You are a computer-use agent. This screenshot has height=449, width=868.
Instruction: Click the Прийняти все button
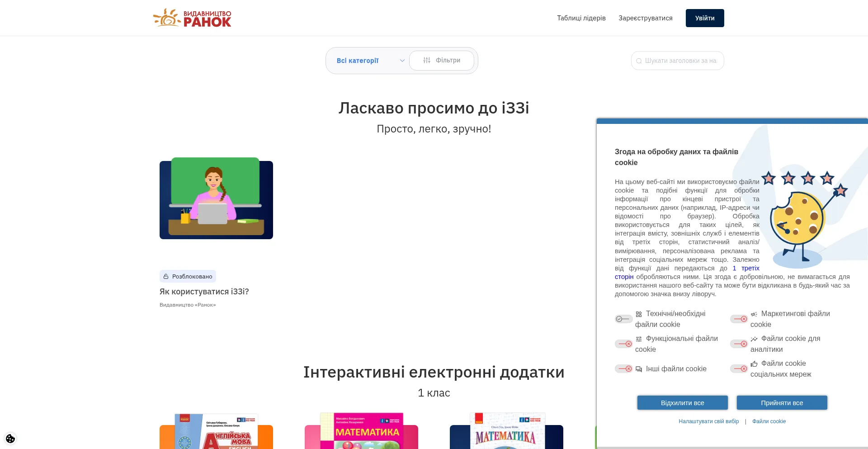pos(782,403)
